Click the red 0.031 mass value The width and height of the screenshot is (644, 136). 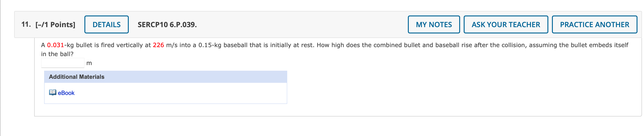coord(56,45)
